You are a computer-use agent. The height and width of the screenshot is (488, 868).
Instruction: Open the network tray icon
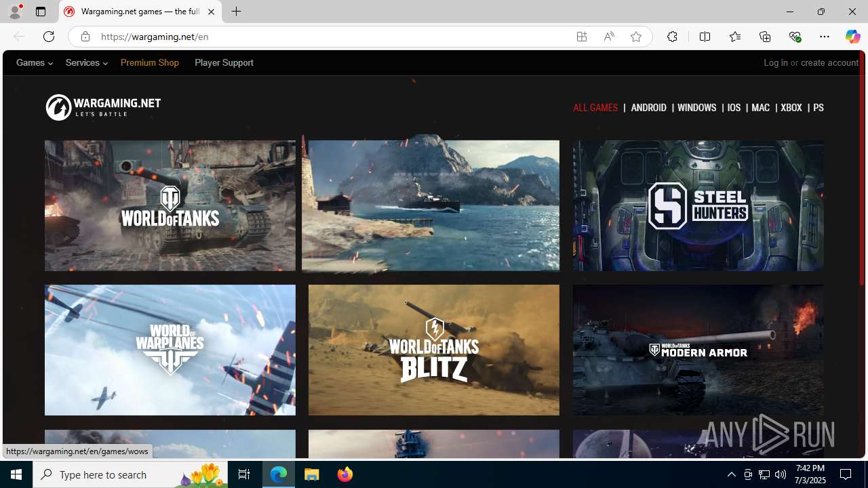764,474
